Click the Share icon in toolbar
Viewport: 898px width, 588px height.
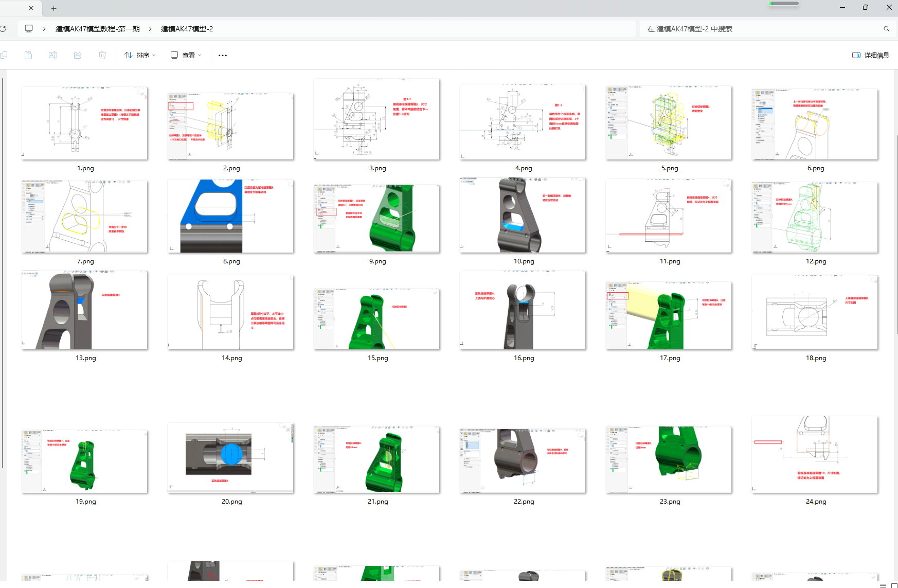[78, 55]
